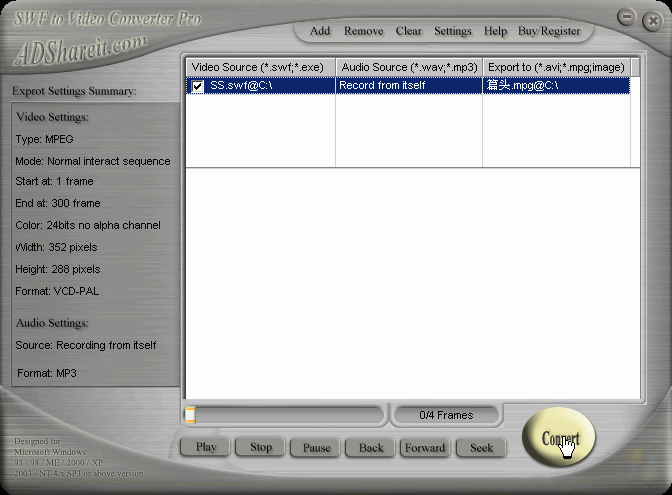Click the Buy/Register link
Viewport: 672px width, 495px height.
click(x=549, y=31)
